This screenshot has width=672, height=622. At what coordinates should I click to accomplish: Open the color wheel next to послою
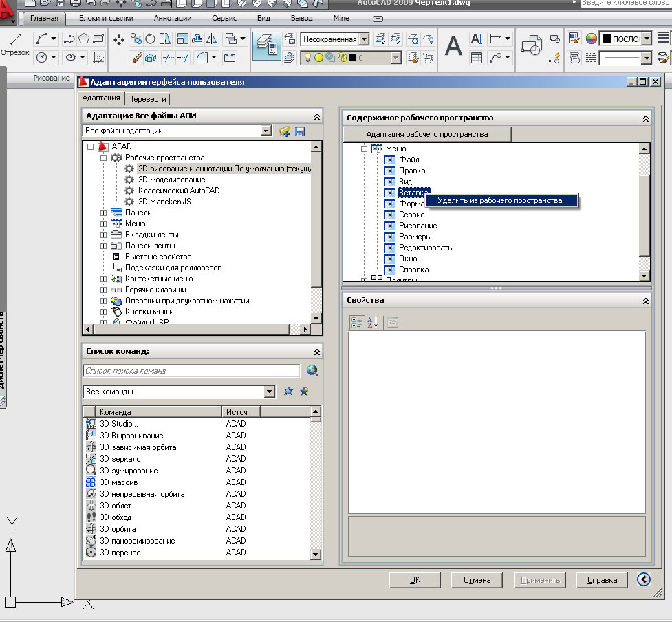[x=591, y=39]
